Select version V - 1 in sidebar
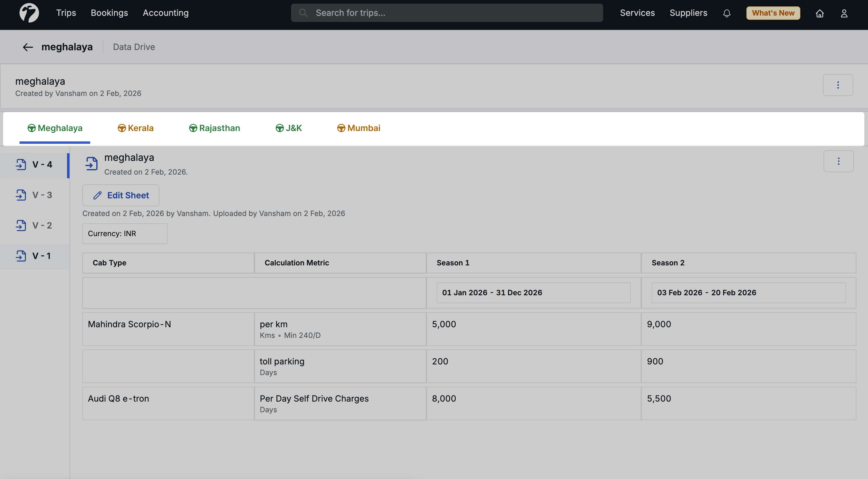Viewport: 868px width, 479px height. [34, 256]
